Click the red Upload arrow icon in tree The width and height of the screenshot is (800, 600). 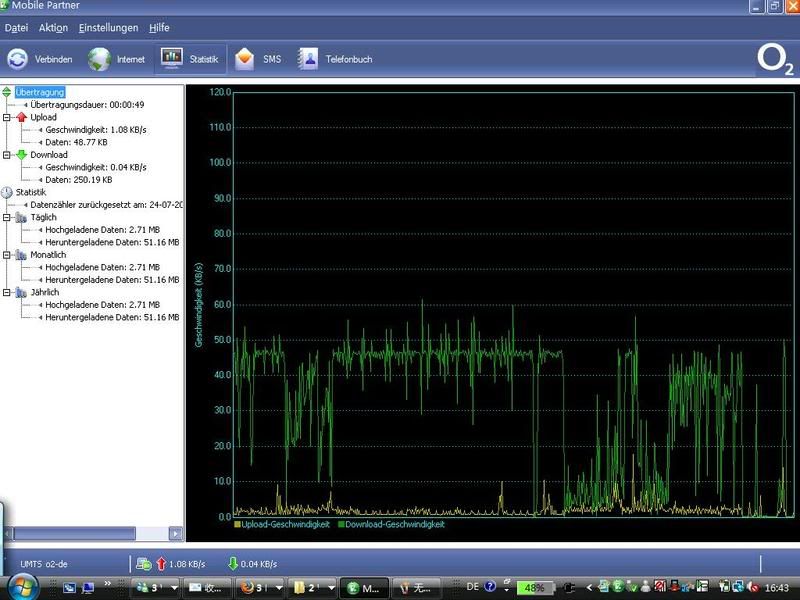tap(21, 117)
